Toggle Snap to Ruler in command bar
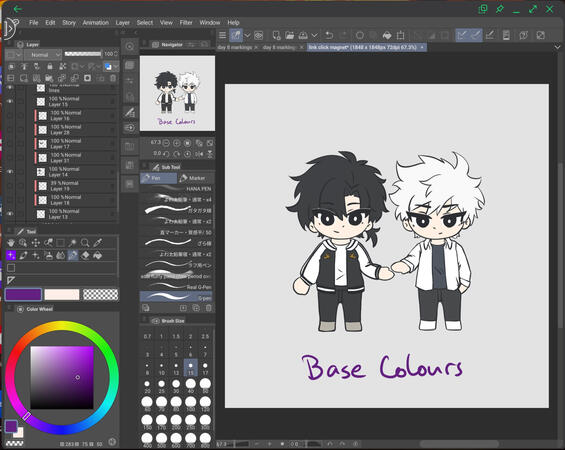The width and height of the screenshot is (565, 450). click(462, 35)
